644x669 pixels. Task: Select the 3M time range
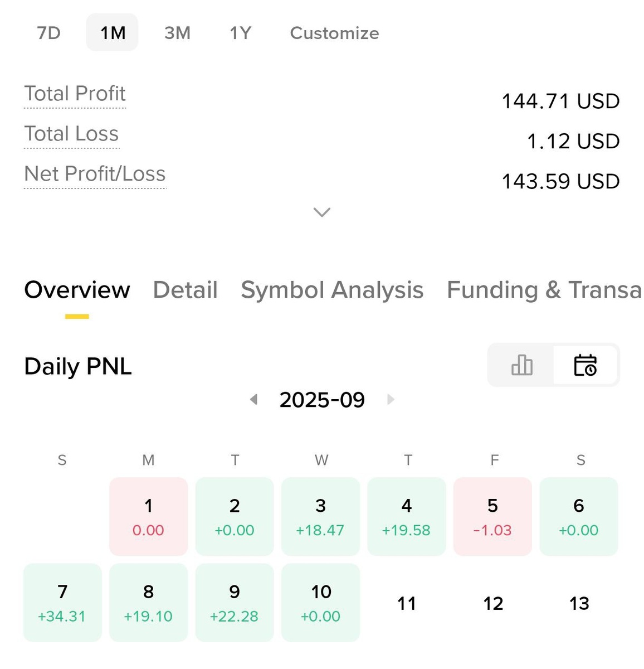click(x=177, y=33)
